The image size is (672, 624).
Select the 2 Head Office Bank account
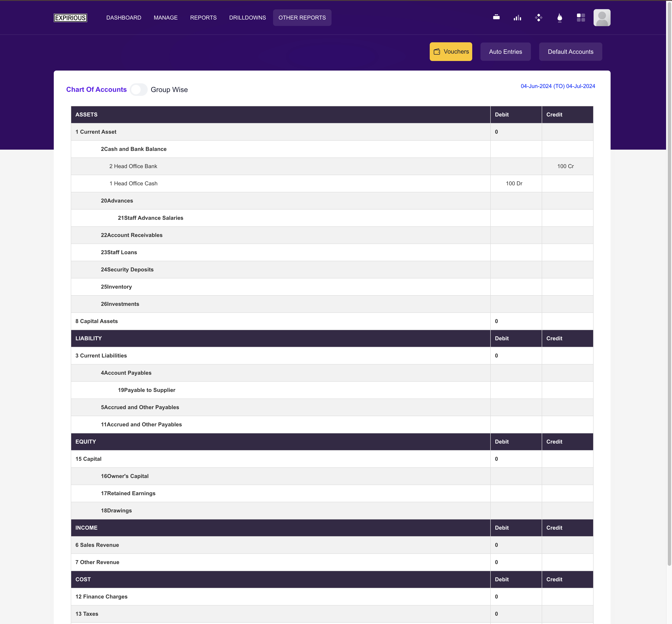pyautogui.click(x=332, y=166)
